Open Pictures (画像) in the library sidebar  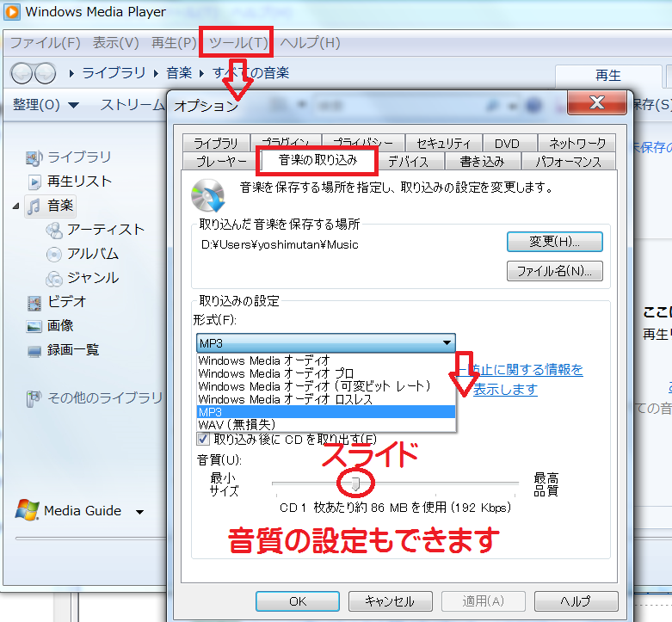[x=60, y=326]
